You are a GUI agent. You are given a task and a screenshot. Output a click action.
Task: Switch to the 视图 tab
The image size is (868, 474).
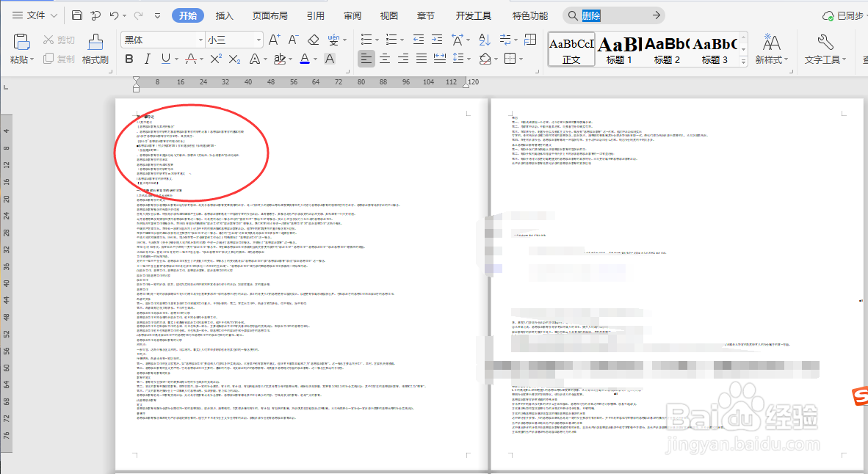click(x=388, y=15)
